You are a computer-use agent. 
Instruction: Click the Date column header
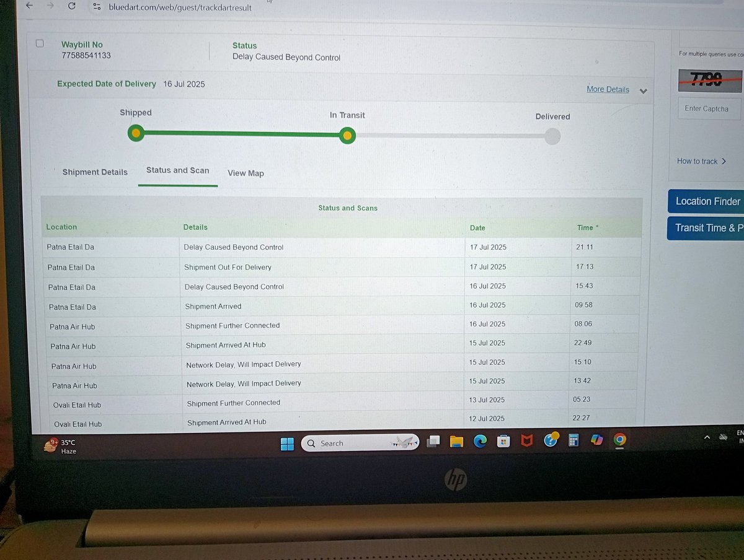click(477, 228)
